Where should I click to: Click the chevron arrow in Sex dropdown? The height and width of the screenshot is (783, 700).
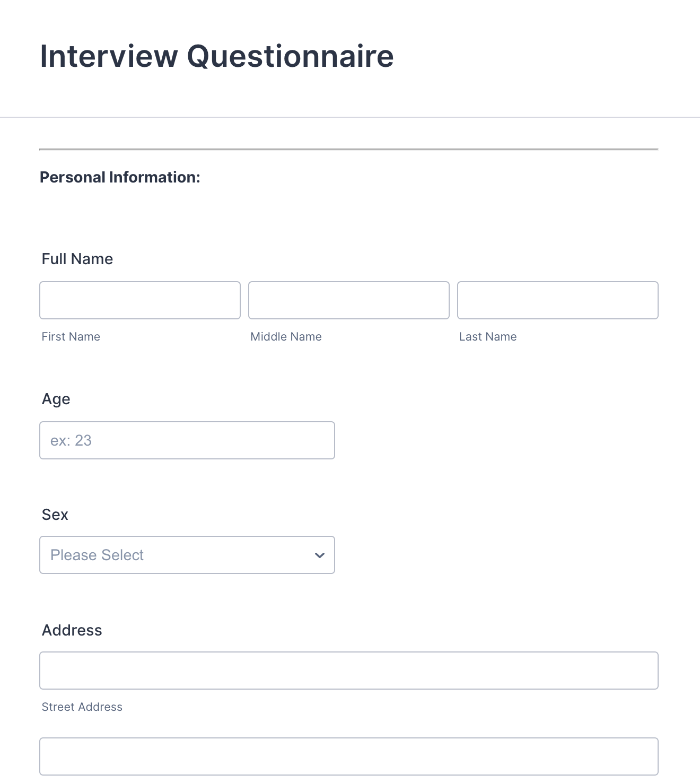click(x=319, y=555)
